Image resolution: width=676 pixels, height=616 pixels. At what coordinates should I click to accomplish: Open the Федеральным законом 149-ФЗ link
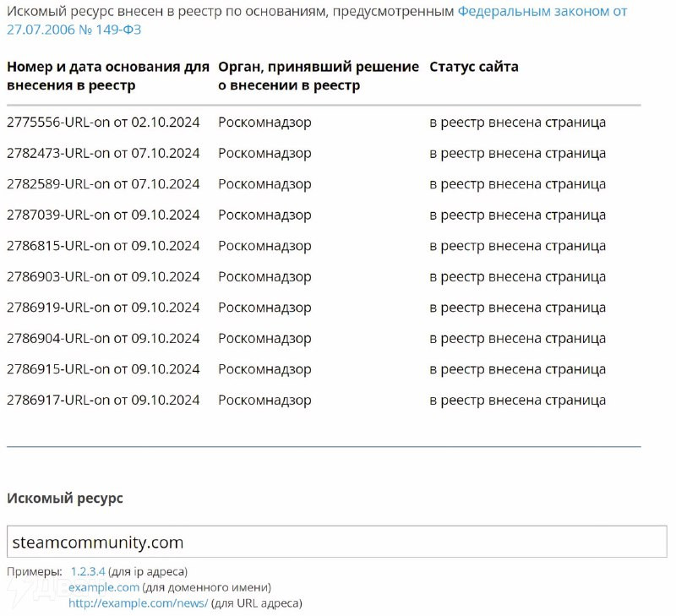point(542,13)
